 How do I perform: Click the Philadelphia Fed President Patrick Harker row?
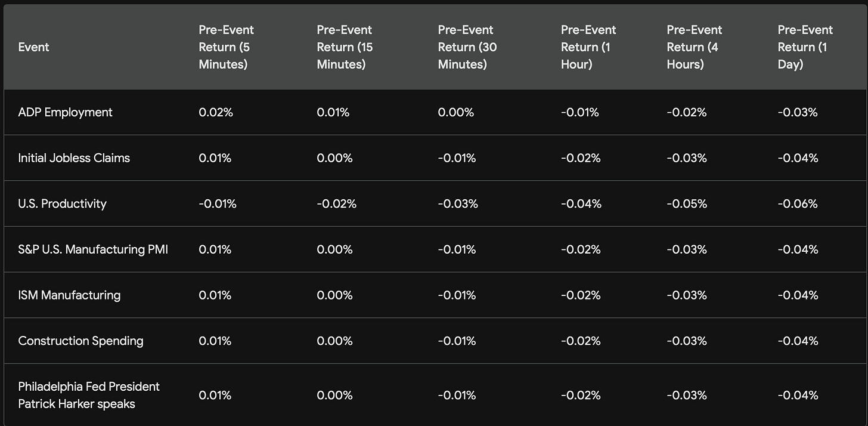click(x=89, y=395)
